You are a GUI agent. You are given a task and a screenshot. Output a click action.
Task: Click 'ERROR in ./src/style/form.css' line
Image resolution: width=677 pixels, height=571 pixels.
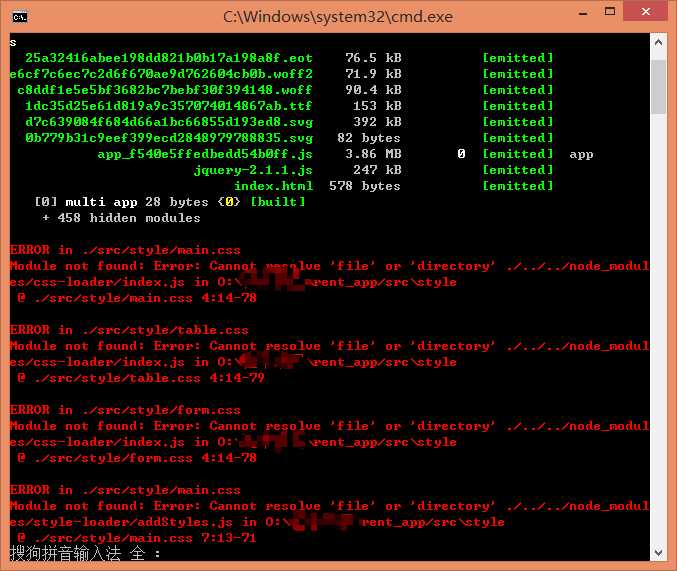(x=125, y=410)
